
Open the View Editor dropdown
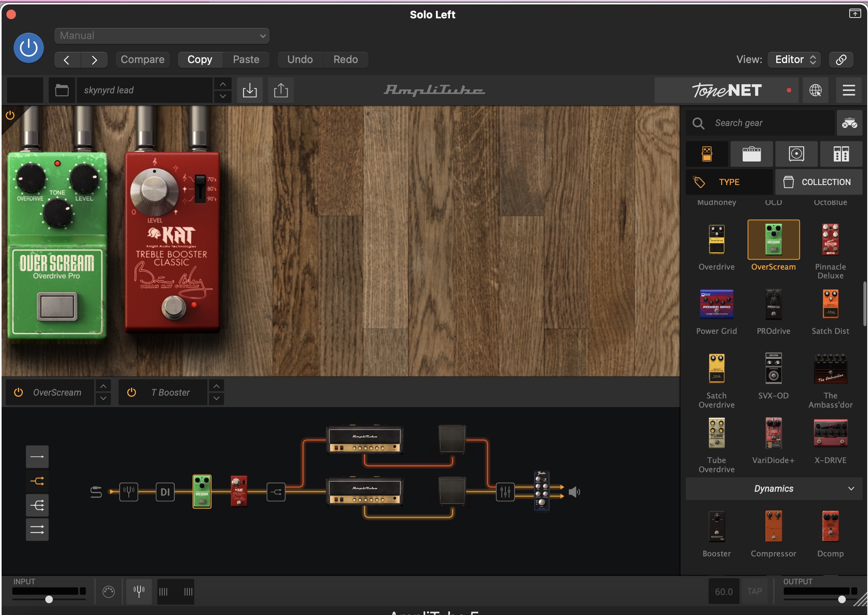point(794,59)
